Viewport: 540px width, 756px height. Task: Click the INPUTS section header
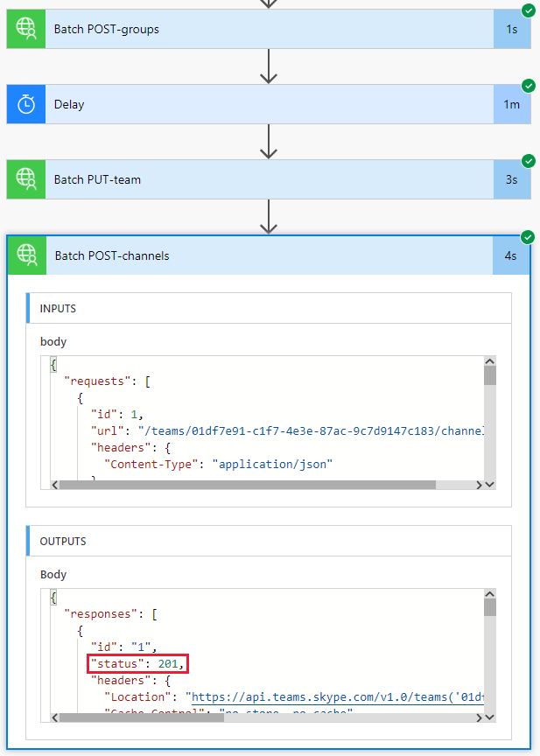coord(269,308)
